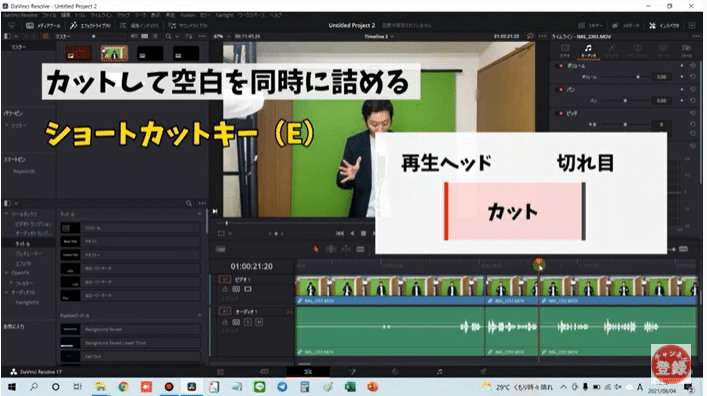Image resolution: width=707 pixels, height=396 pixels.
Task: Solo the オーディオ1 track (S button)
Action: (248, 322)
